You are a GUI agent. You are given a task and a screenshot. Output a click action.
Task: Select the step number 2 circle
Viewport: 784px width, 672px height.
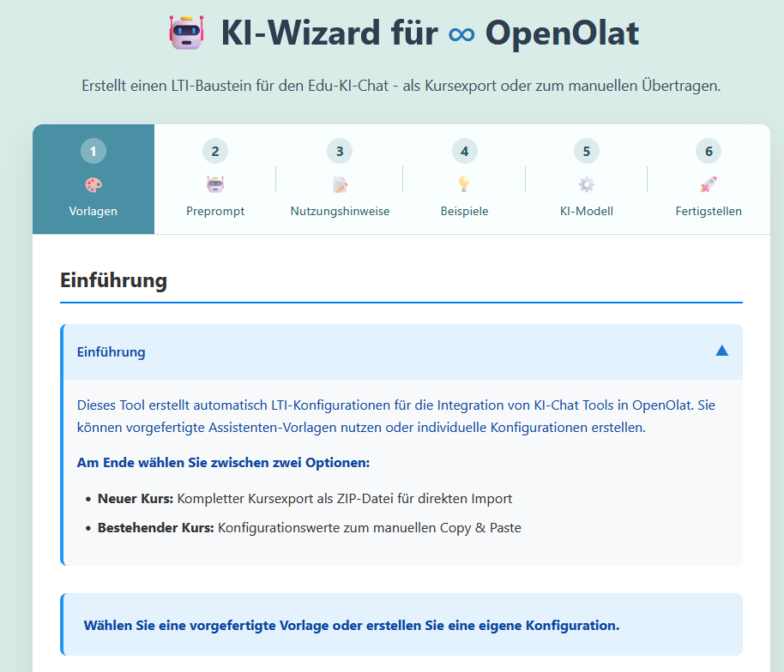[x=215, y=152]
